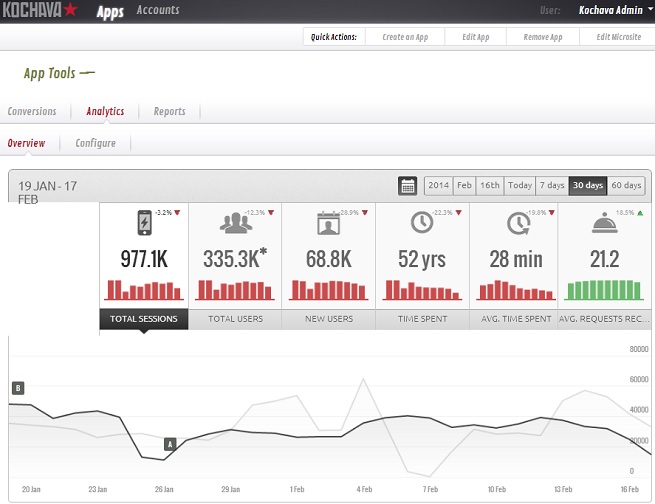Screen dimensions: 655x504
Task: Click the time spent clock icon
Action: (x=421, y=222)
